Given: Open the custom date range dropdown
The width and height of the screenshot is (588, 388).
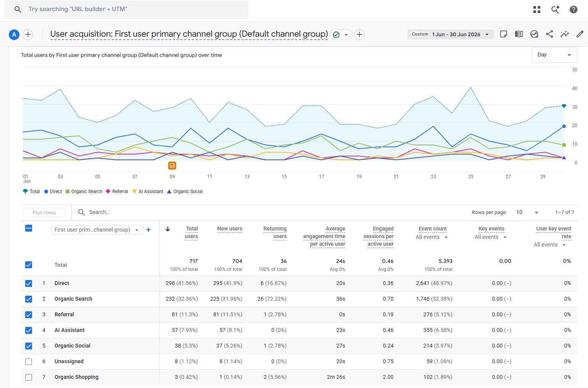Looking at the screenshot, I should (x=450, y=34).
